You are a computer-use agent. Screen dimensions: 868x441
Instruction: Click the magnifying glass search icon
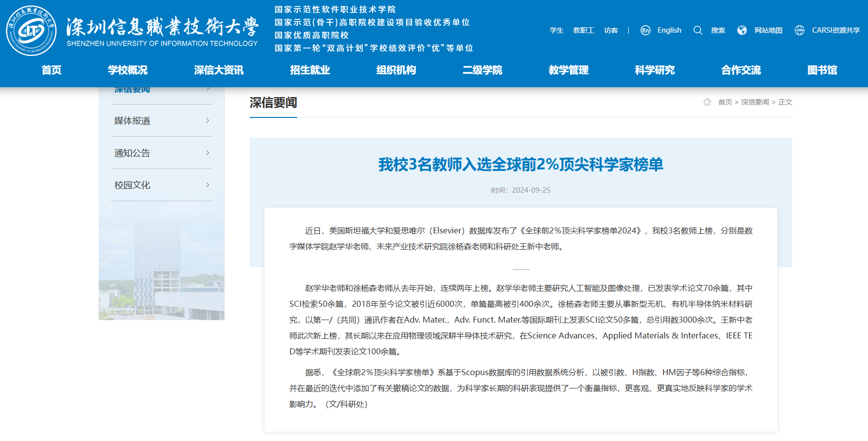tap(698, 30)
